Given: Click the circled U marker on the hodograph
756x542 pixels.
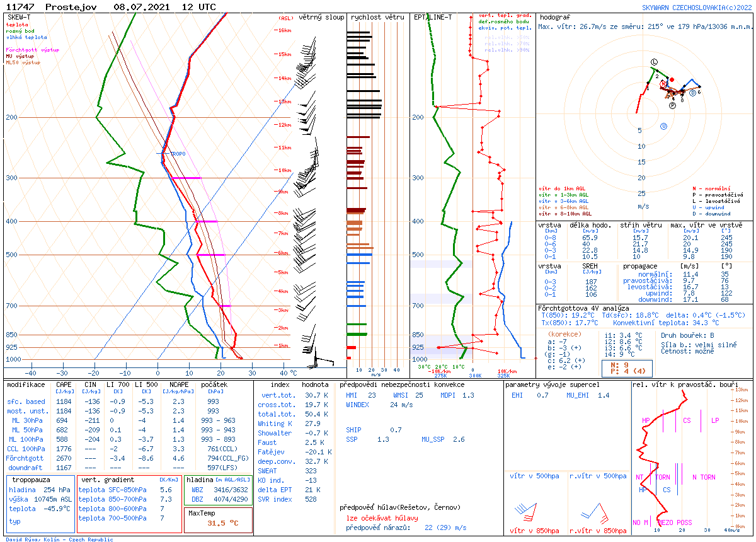Looking at the screenshot, I should 663,126.
